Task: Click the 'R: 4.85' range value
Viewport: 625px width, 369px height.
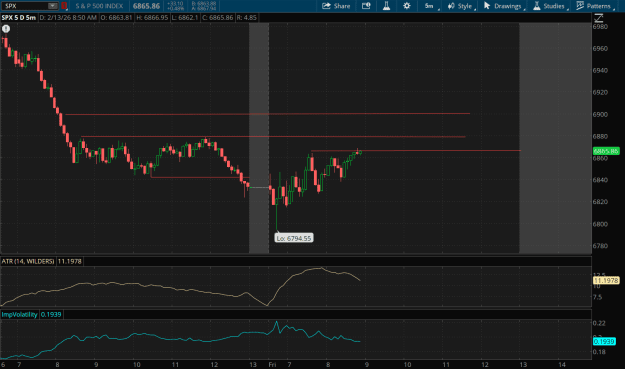Action: pyautogui.click(x=246, y=18)
